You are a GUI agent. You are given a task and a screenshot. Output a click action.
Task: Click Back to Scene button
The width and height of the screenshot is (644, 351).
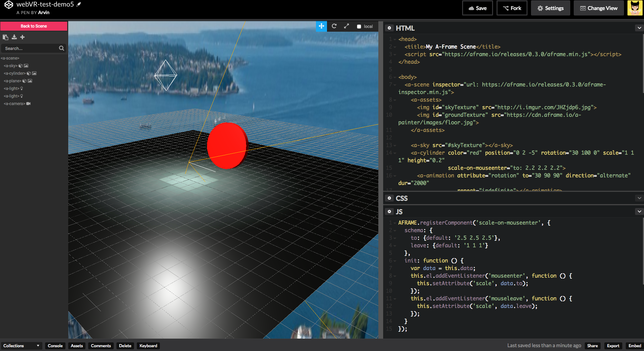coord(34,26)
